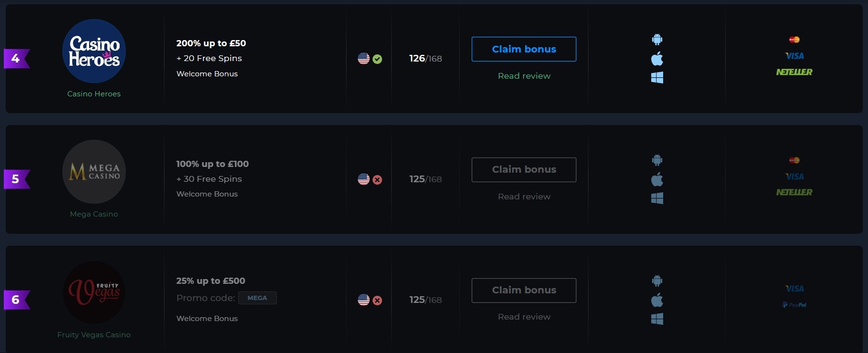Click the Windows icon in Fruity Vegas row

[x=657, y=319]
